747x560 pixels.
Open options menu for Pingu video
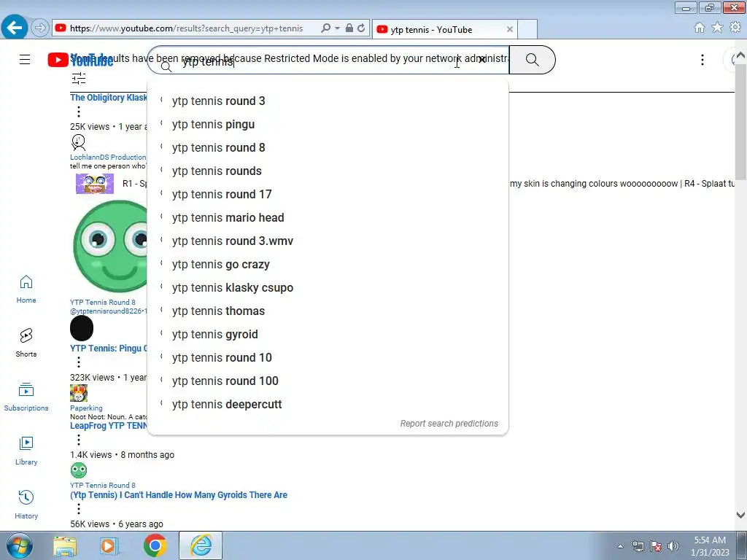(x=79, y=362)
